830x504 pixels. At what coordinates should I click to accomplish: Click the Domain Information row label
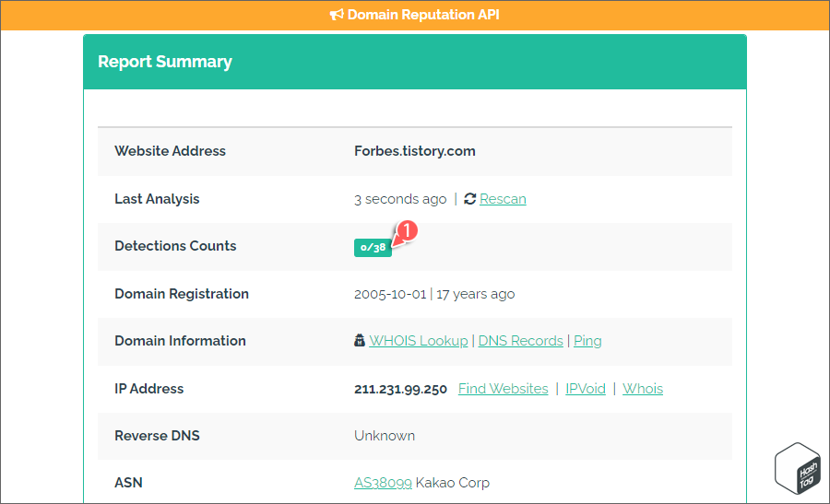click(180, 341)
